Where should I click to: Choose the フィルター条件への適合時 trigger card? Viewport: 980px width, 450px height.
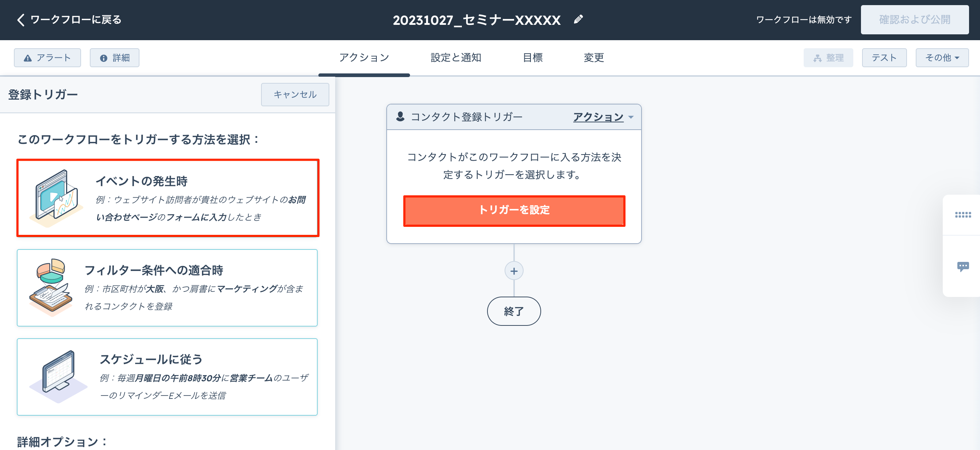167,288
